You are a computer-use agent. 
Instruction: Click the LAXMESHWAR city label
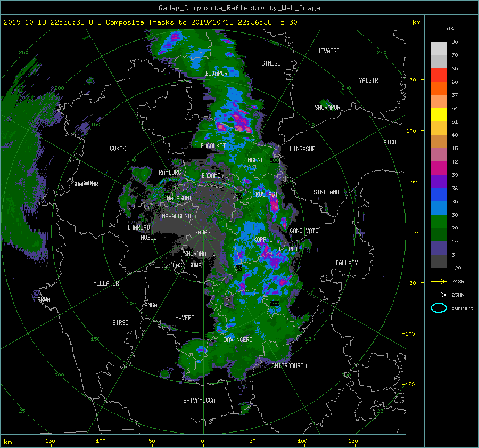pos(188,265)
